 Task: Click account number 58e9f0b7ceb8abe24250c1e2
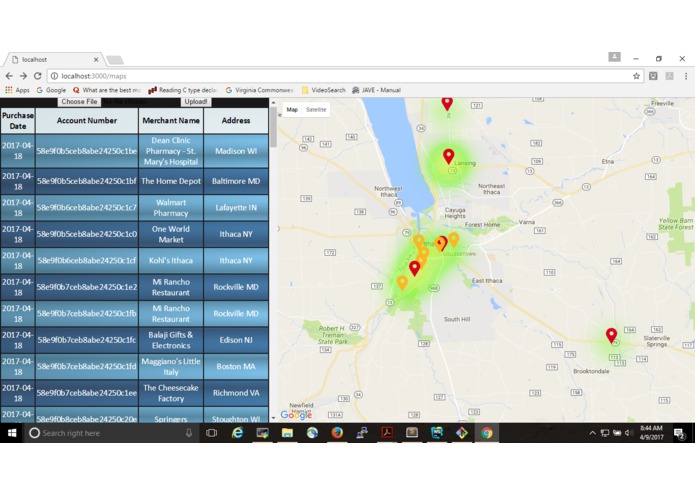87,287
